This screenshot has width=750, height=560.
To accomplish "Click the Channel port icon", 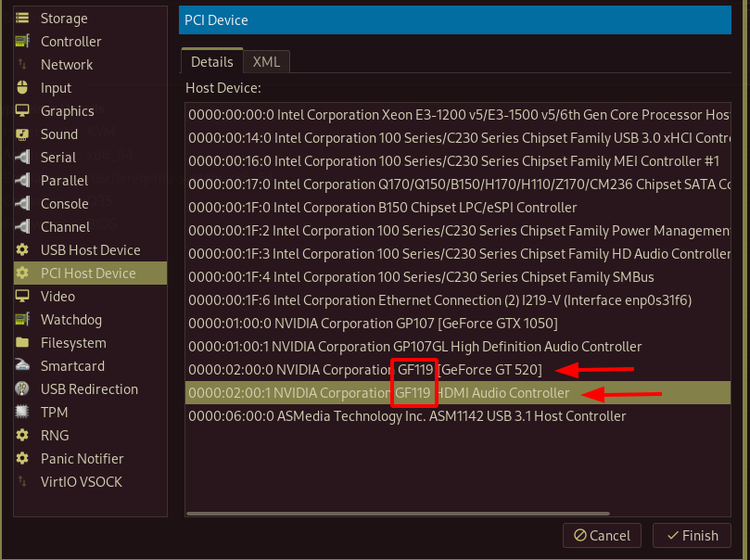I will (x=22, y=226).
